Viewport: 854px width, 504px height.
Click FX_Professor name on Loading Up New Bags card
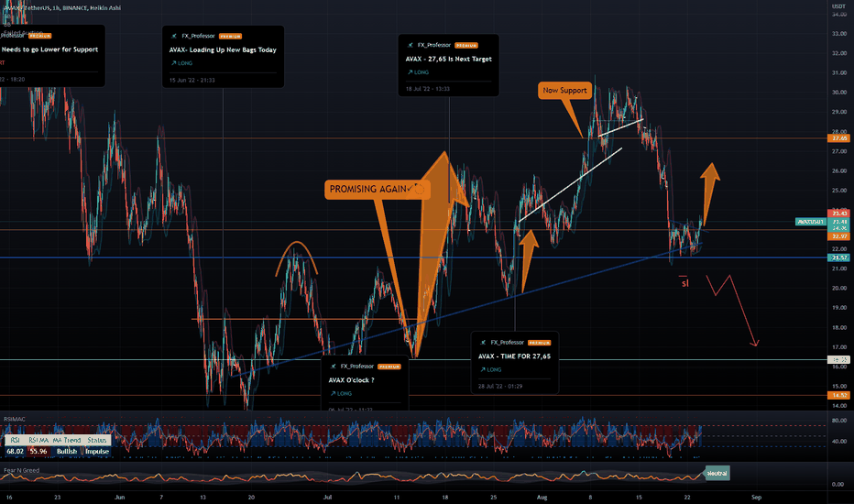[x=198, y=36]
